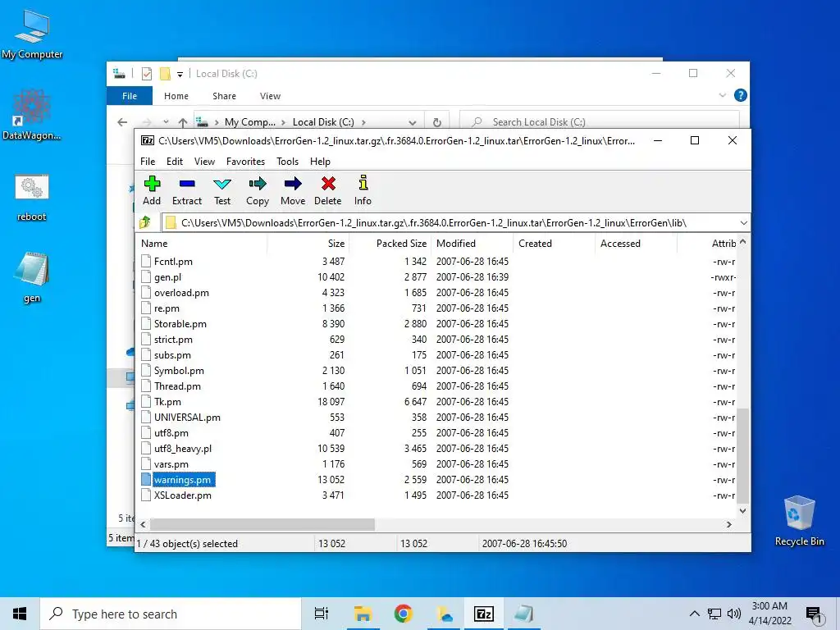Select the gen.pl file
This screenshot has width=840, height=630.
pyautogui.click(x=167, y=277)
